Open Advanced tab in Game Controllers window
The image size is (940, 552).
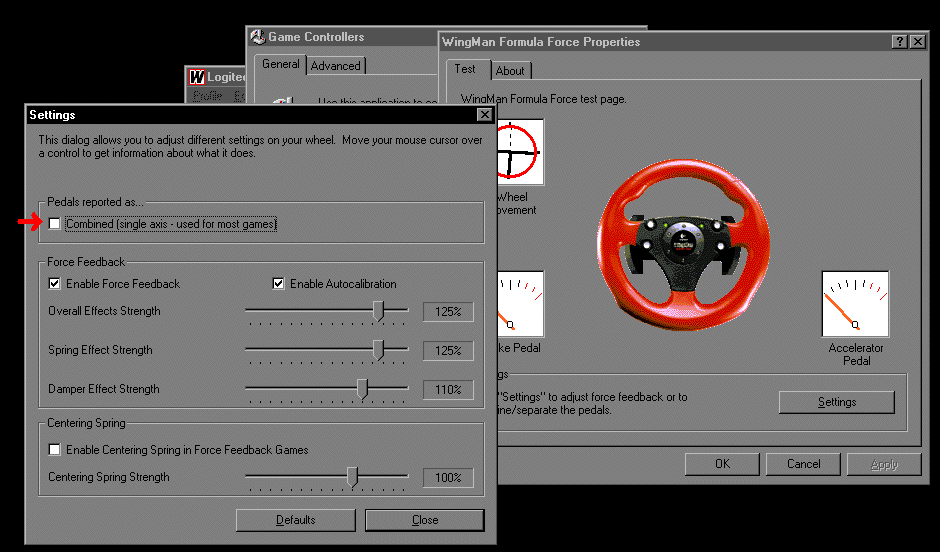[x=336, y=66]
